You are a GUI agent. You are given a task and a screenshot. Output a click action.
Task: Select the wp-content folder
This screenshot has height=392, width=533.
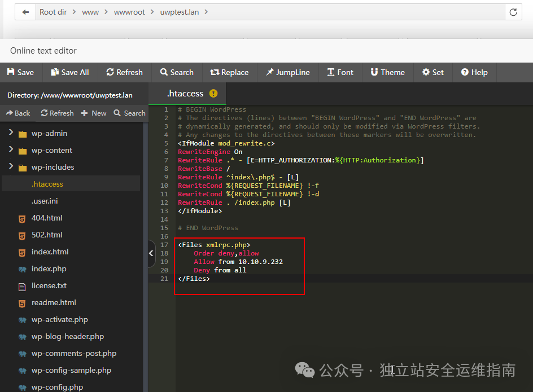52,151
